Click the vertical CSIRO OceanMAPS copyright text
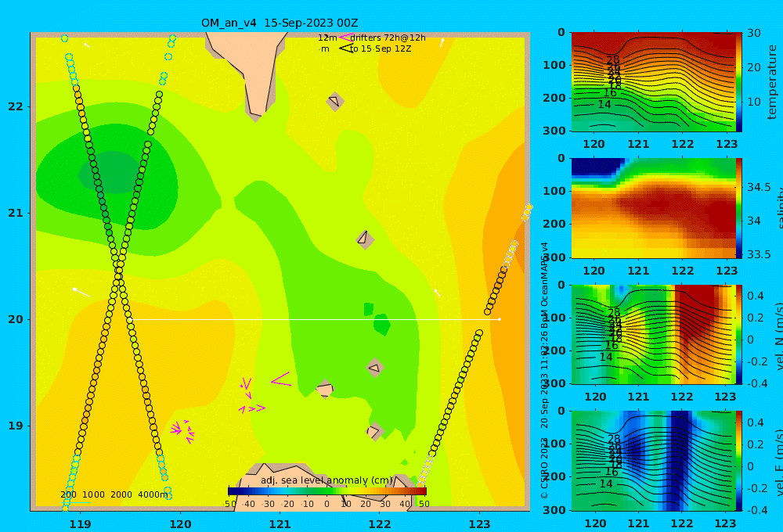The height and width of the screenshot is (532, 783). [544, 371]
